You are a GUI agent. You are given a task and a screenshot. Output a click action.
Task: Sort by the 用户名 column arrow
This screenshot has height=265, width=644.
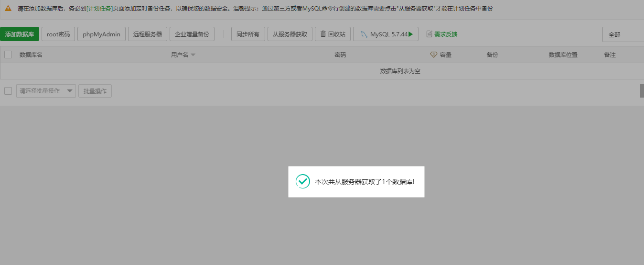tap(193, 55)
